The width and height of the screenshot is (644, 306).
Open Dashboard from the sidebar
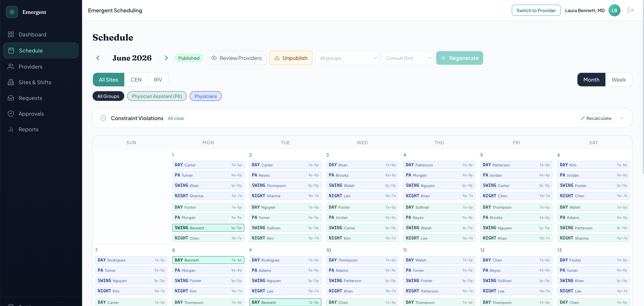click(x=41, y=34)
